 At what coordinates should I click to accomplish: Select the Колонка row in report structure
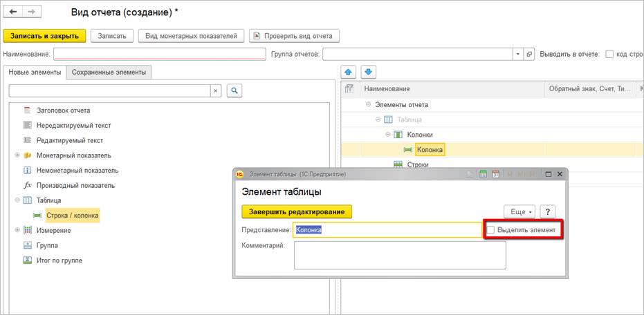(493, 150)
